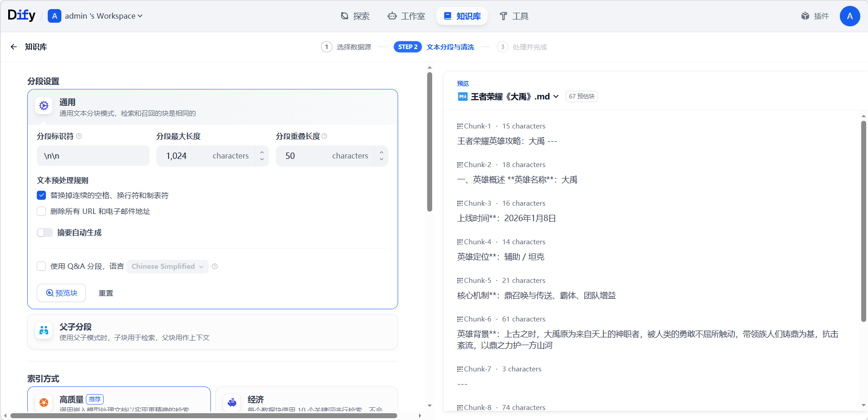Click the STEP 2 badge
This screenshot has width=868, height=420.
(x=408, y=47)
